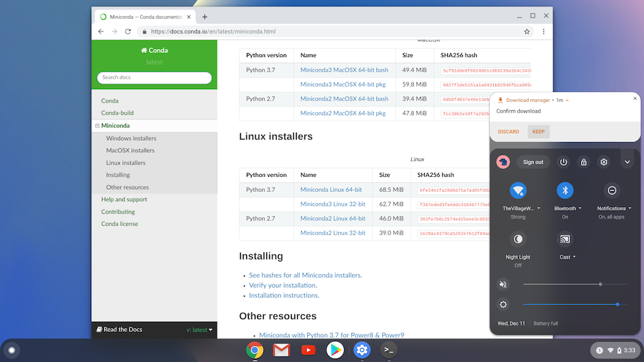Open YouTube app in the shelf

(308, 350)
